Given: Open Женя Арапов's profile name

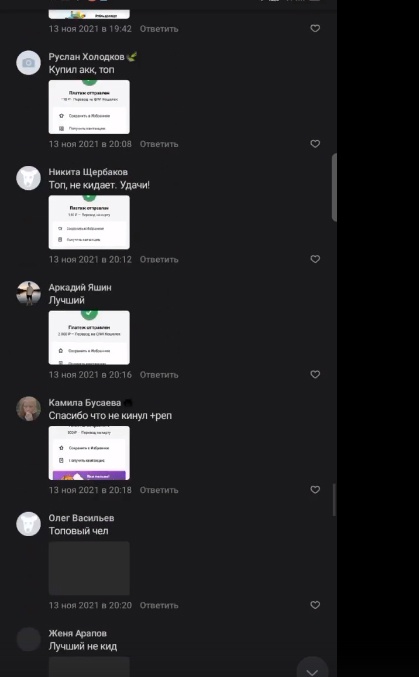Looking at the screenshot, I should tap(78, 633).
